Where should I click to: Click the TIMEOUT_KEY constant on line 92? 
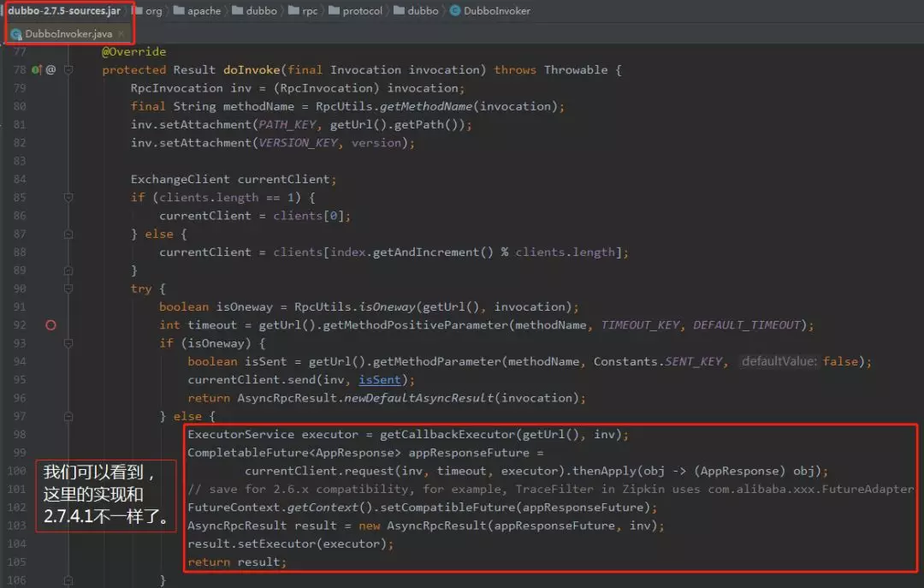(641, 325)
